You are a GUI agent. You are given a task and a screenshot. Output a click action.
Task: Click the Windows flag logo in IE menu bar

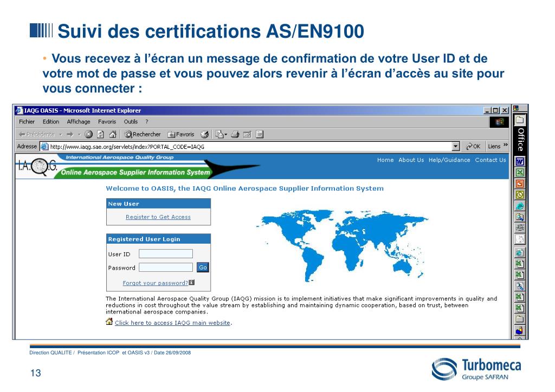point(499,122)
